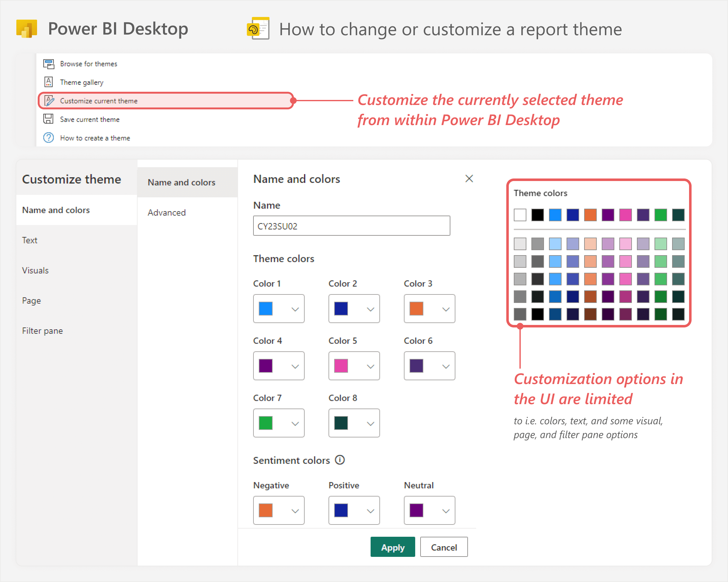This screenshot has height=582, width=728.
Task: Expand the Color 5 dropdown
Action: (x=354, y=366)
